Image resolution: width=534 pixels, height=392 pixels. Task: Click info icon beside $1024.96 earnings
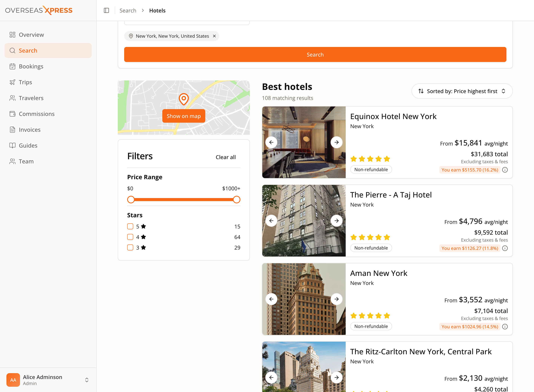[505, 327]
